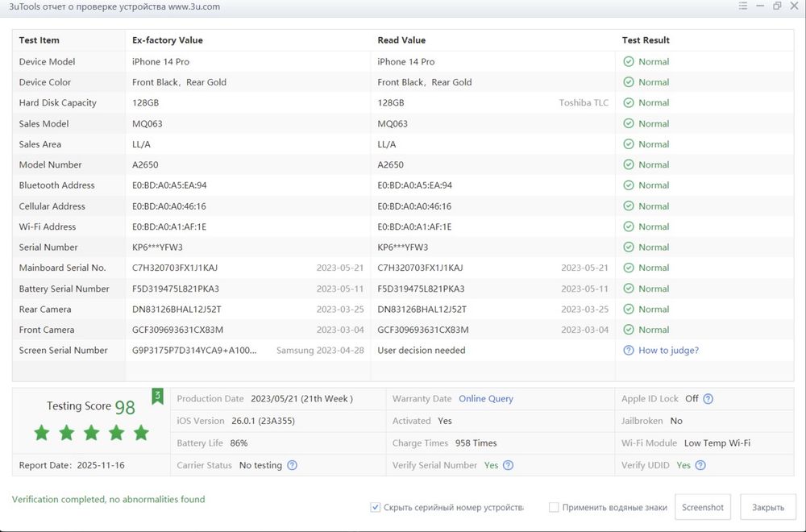Click help icon next to Verify Serial Number
The image size is (806, 532).
click(x=509, y=465)
